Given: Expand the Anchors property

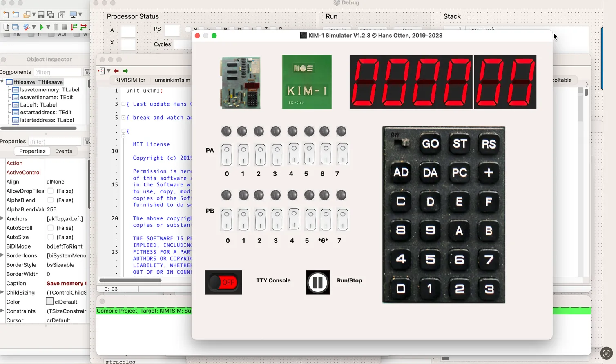Looking at the screenshot, I should 2,219.
